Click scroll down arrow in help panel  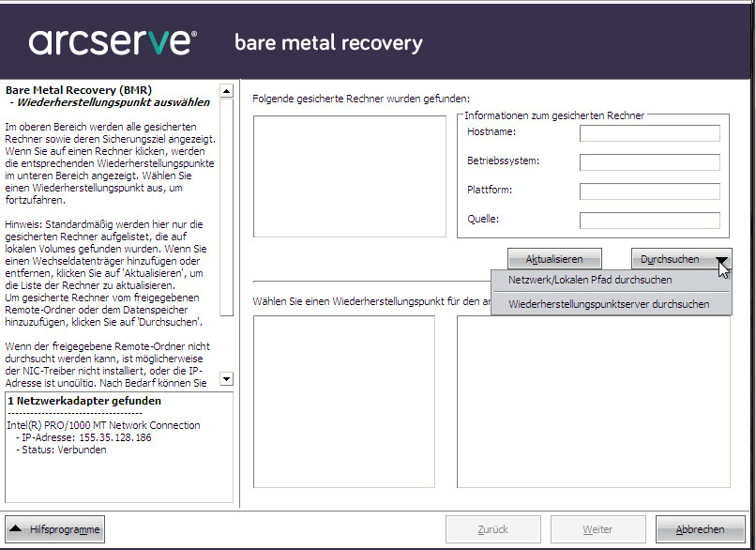[x=227, y=379]
